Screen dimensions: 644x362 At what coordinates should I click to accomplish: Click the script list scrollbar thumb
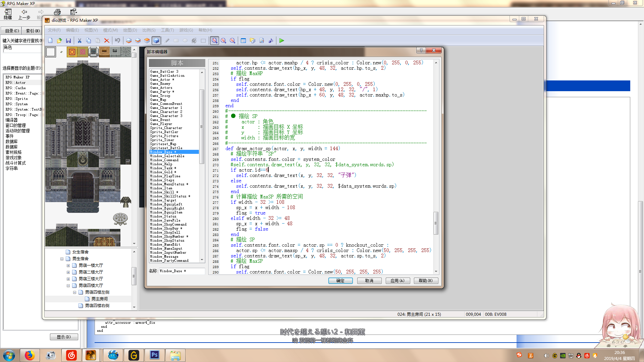pyautogui.click(x=202, y=126)
